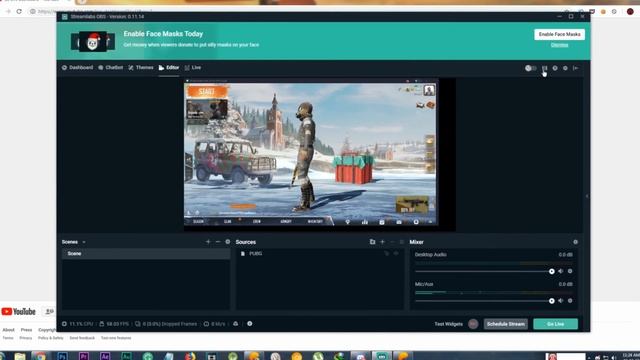This screenshot has height=360, width=640.
Task: Open Mixer advanced audio settings gear
Action: click(576, 242)
